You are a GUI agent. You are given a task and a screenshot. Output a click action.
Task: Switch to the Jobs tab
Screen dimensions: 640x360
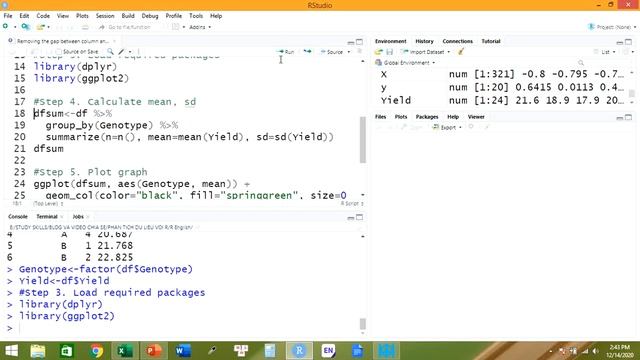tap(78, 217)
